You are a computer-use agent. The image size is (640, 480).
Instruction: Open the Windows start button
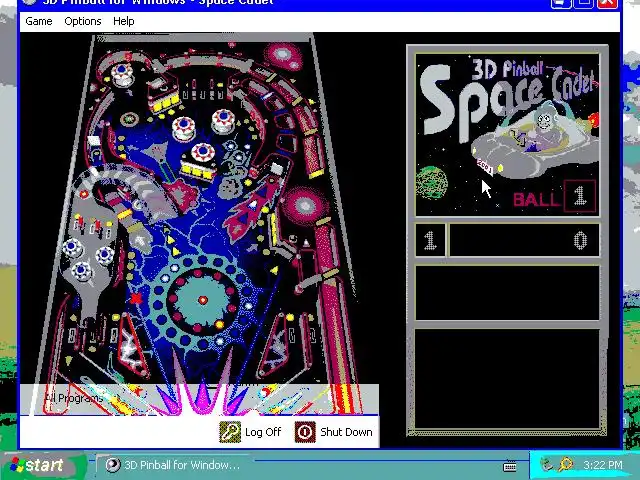43,465
